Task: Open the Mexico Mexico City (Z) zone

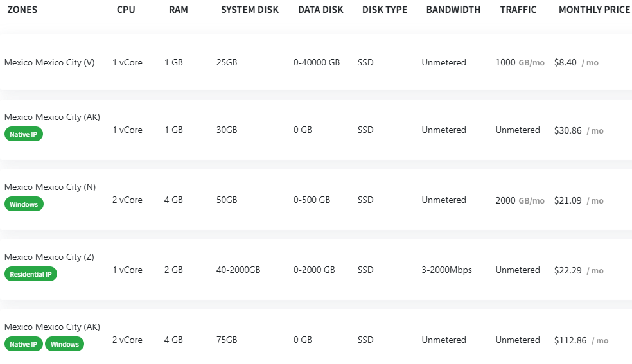Action: coord(49,257)
